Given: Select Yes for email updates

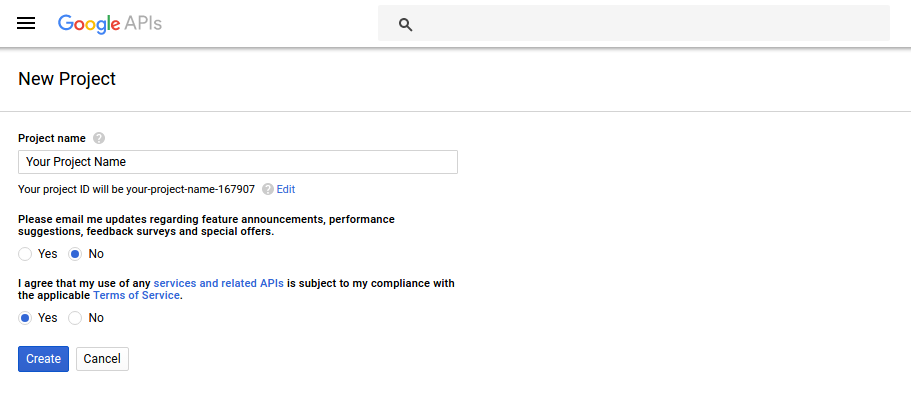Looking at the screenshot, I should (x=26, y=254).
